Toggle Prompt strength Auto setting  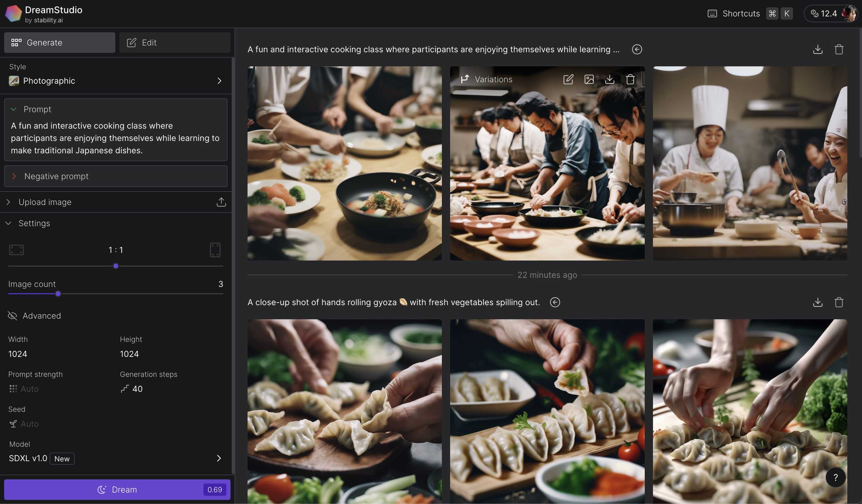click(23, 389)
